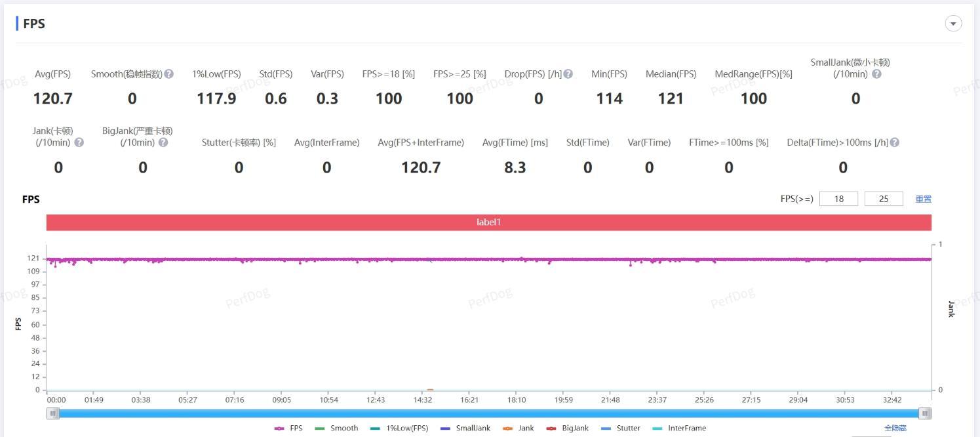Focus the FPS threshold field showing 25
Screen dimensions: 980x437
(x=884, y=199)
